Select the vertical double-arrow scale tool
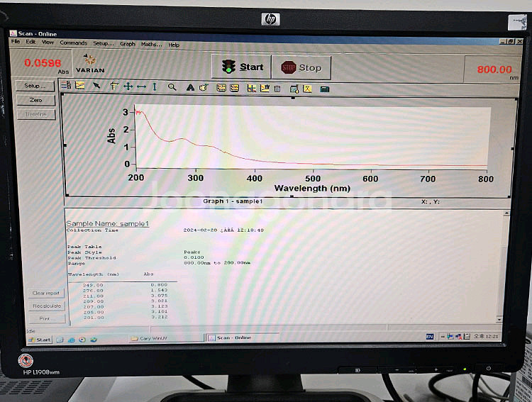The image size is (532, 402). coord(155,86)
